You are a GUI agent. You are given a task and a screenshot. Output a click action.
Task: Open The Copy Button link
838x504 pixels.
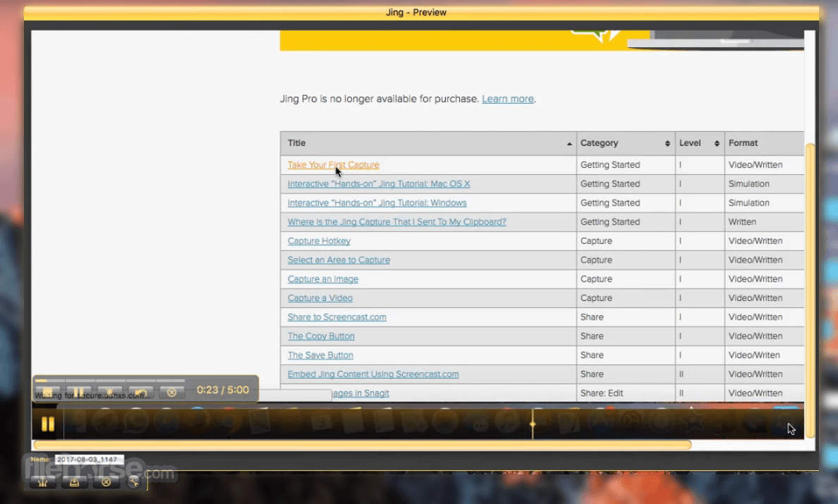coord(321,336)
